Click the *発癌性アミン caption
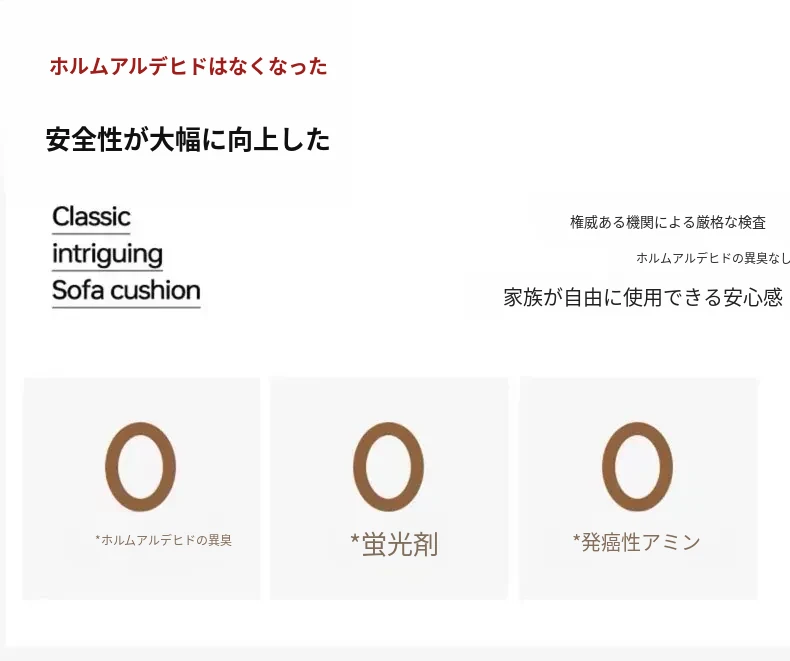Screen dimensions: 790x661 (637, 542)
